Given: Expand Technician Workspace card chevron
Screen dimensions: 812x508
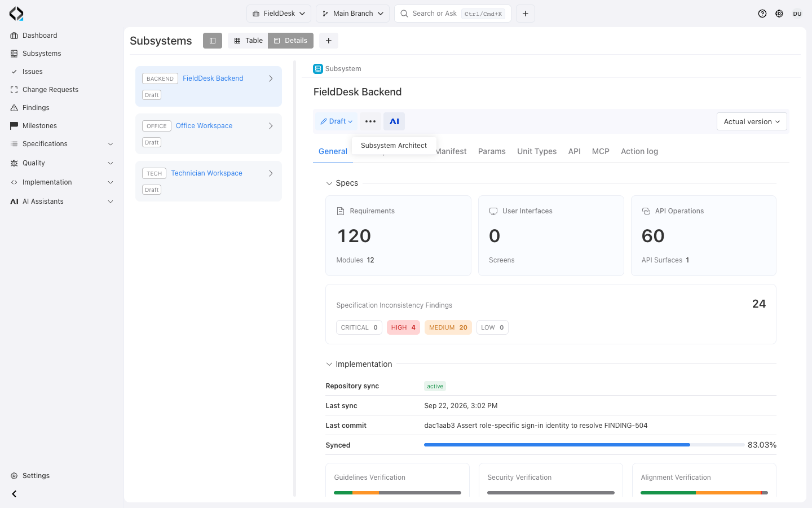Looking at the screenshot, I should (271, 173).
